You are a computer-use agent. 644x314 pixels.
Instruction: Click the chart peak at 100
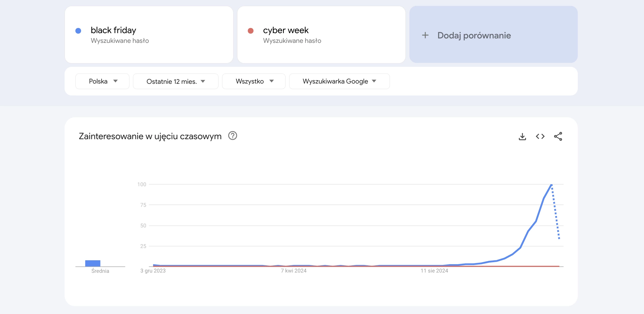551,185
